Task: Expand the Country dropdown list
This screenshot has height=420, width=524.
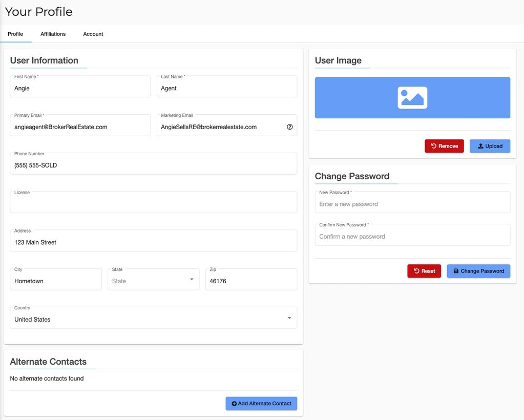Action: pyautogui.click(x=153, y=319)
